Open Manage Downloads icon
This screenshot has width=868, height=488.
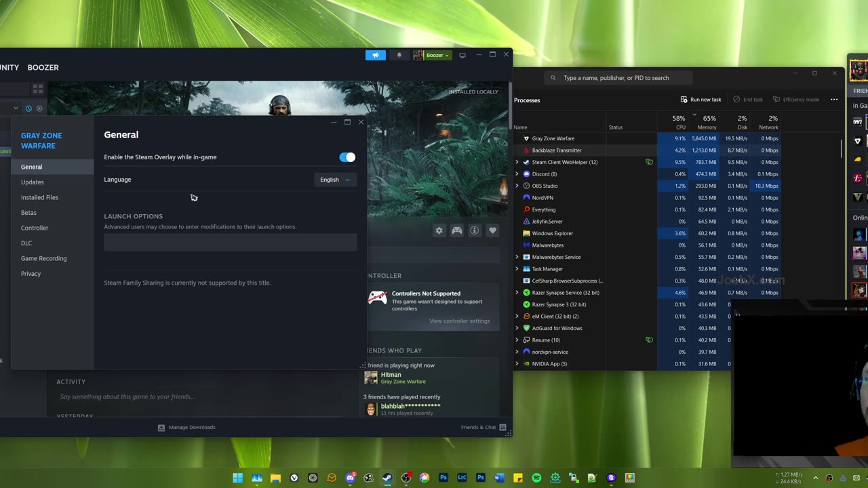click(161, 428)
